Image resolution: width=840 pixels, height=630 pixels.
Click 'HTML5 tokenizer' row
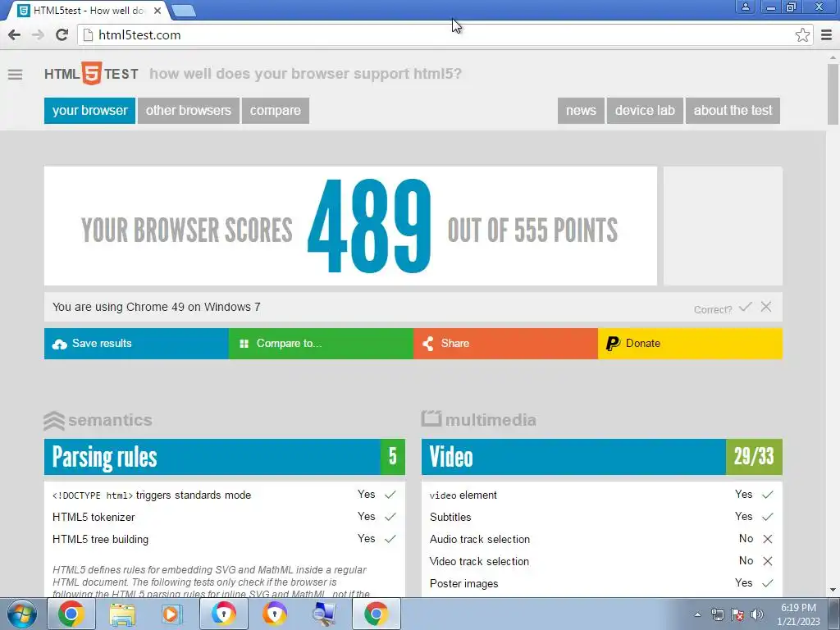point(225,517)
